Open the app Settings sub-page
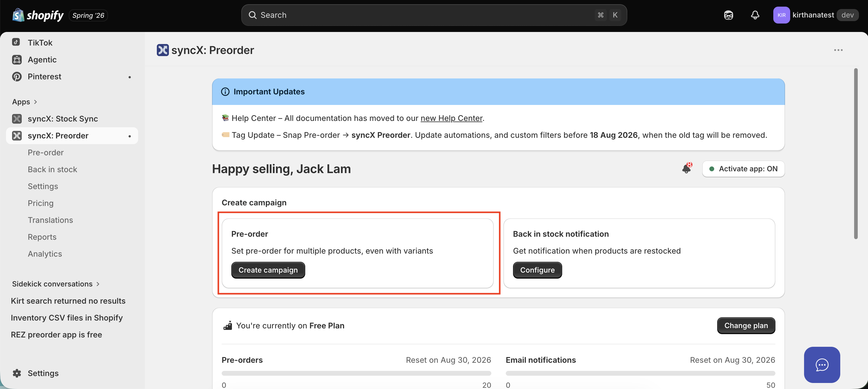 pos(43,186)
